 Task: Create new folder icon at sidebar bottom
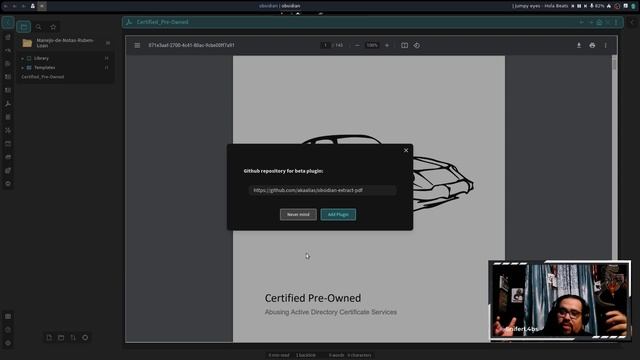point(61,338)
